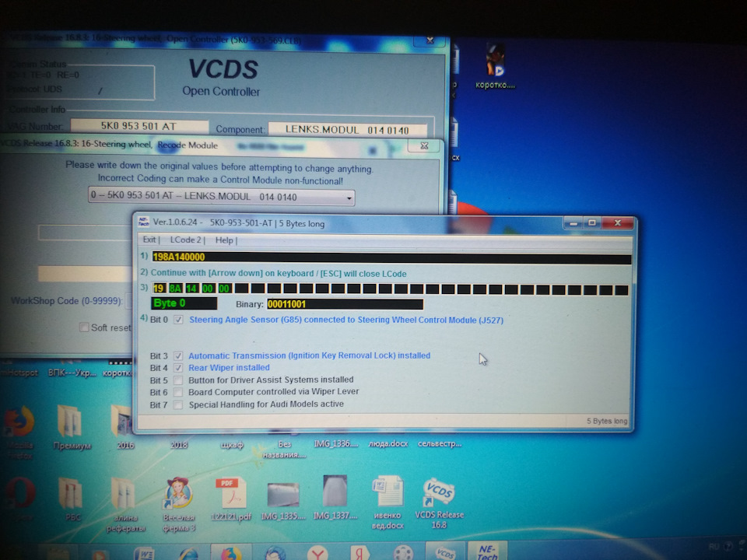Toggle Bit 4 Rear Wiper installed checkbox

(x=178, y=368)
